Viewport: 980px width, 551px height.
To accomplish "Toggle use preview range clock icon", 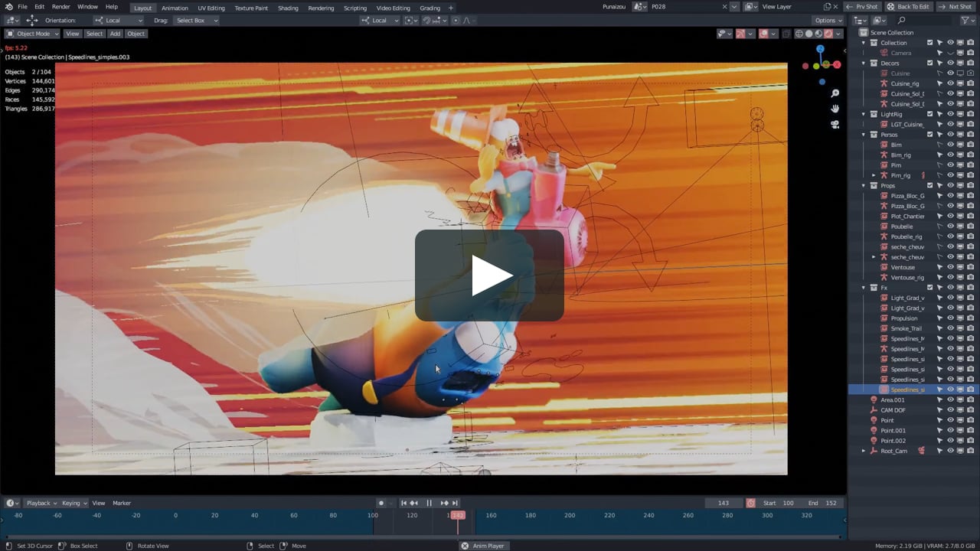I will click(x=750, y=503).
